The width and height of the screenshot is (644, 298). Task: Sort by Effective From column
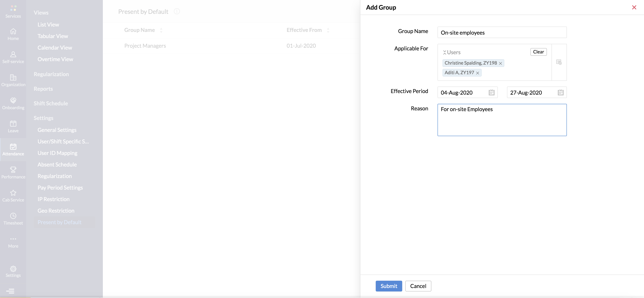click(328, 30)
